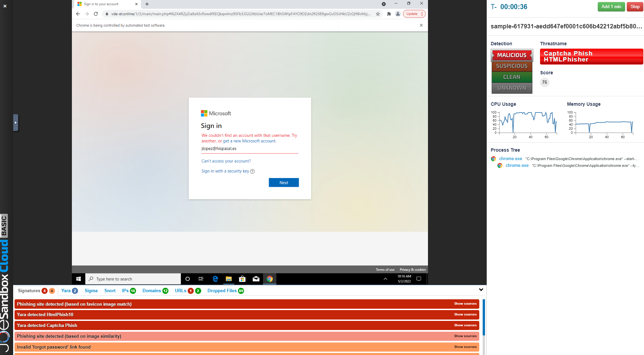This screenshot has width=644, height=355.
Task: Open the IPs tab
Action: [x=129, y=291]
